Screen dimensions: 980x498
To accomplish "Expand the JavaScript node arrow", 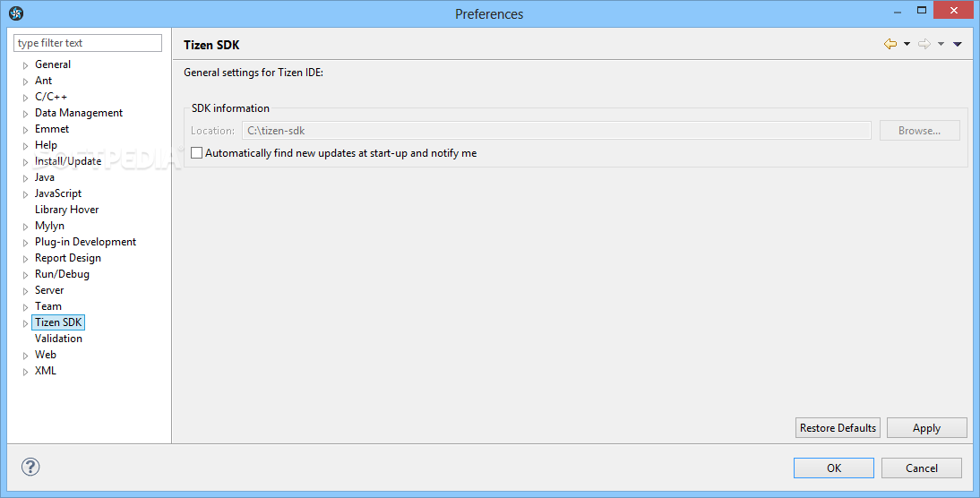I will (26, 194).
